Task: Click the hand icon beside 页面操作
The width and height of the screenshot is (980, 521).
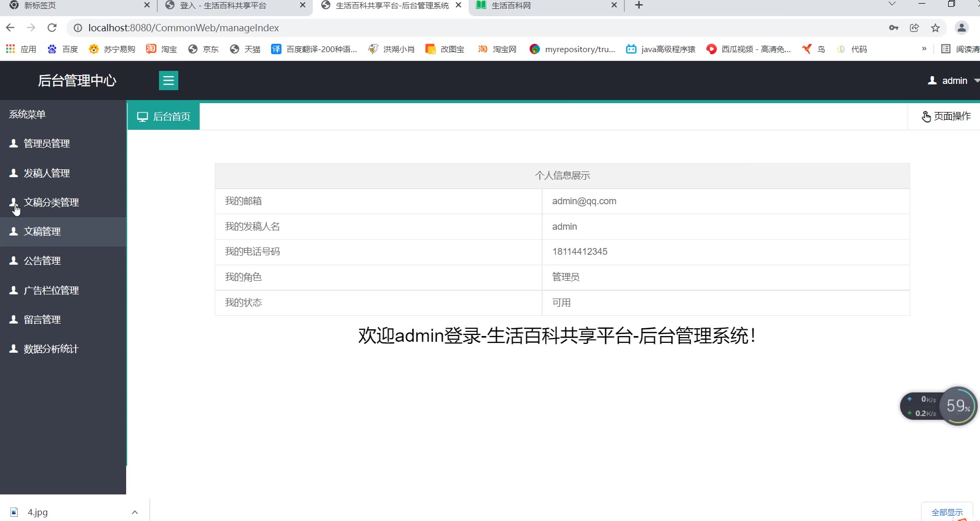Action: (926, 116)
